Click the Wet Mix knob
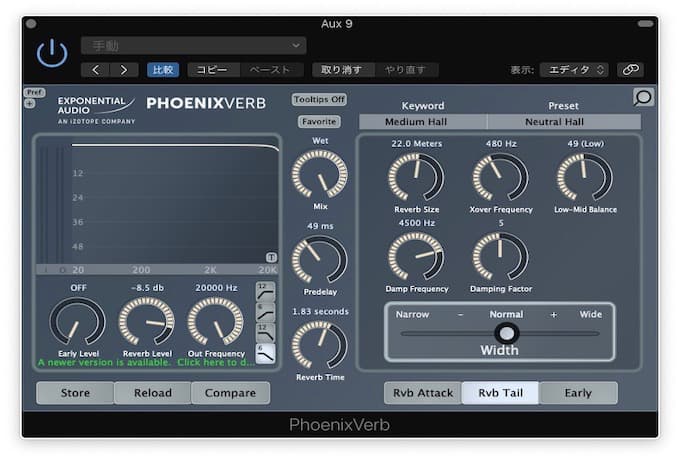 coord(320,174)
